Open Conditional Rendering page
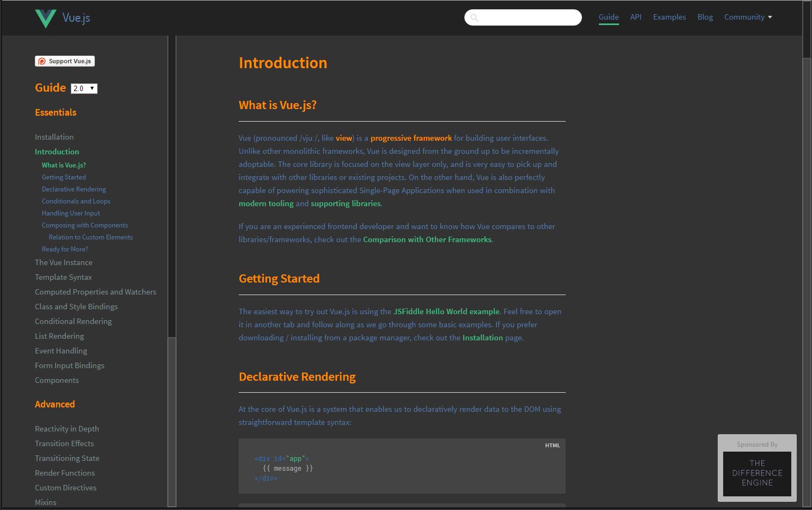812x510 pixels. [x=73, y=321]
